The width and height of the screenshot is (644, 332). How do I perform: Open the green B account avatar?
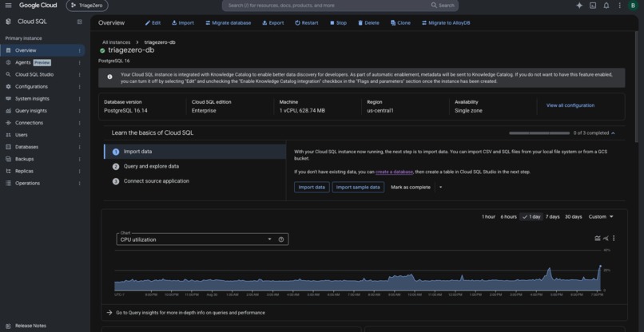click(x=633, y=6)
